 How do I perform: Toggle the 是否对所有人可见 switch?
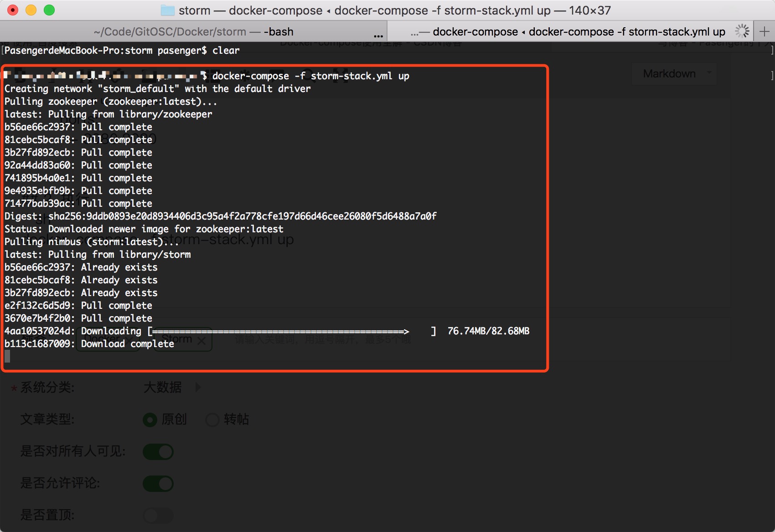(158, 452)
